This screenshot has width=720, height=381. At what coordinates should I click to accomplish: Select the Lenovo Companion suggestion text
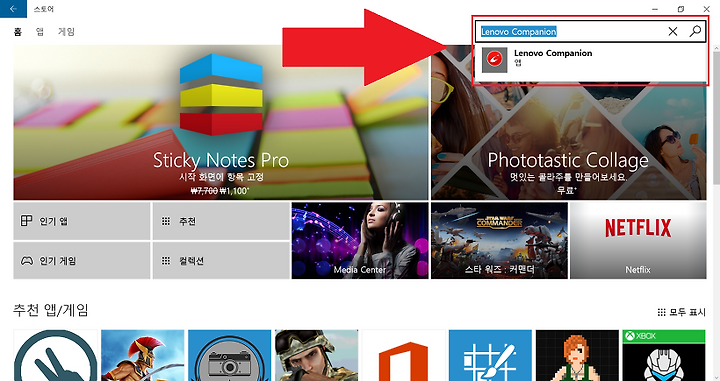[553, 53]
